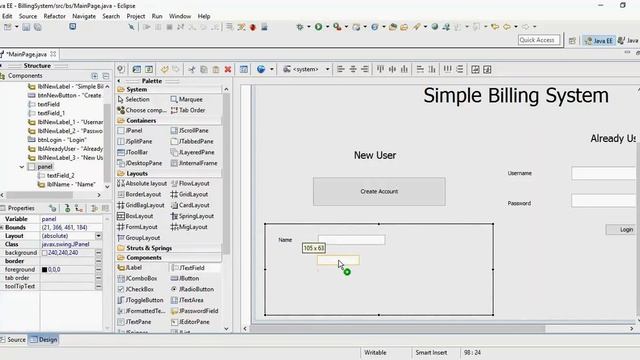Choose JComboBox in the palette
Viewport: 640px width, 360px height.
pos(137,278)
